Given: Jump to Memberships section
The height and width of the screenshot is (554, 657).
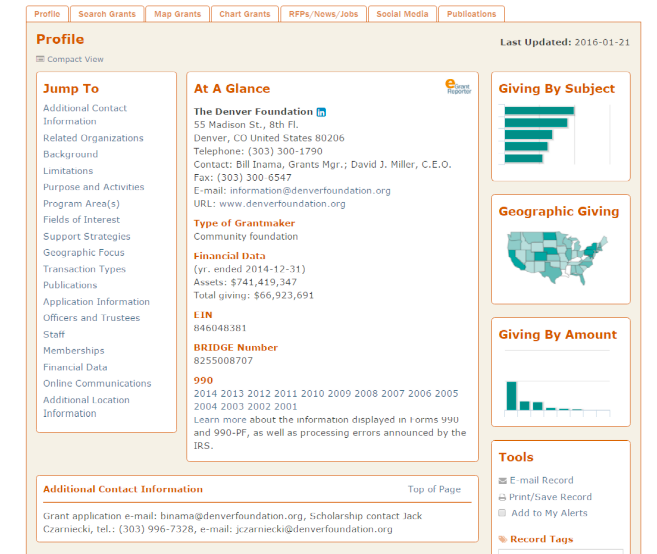Looking at the screenshot, I should click(x=74, y=351).
